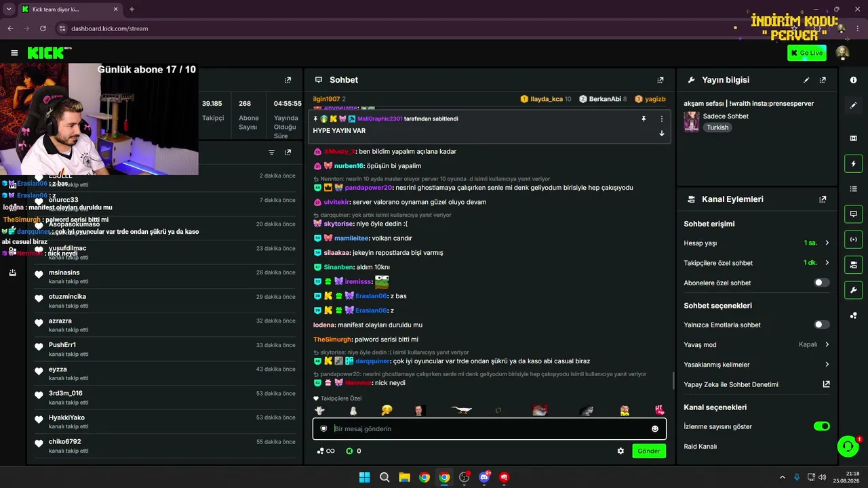Open options for the pinned message

coord(662,119)
